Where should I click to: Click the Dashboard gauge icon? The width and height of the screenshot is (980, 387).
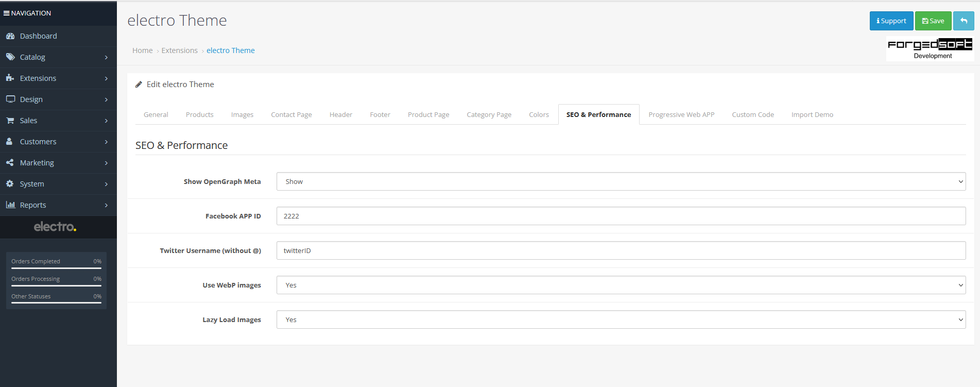(10, 36)
